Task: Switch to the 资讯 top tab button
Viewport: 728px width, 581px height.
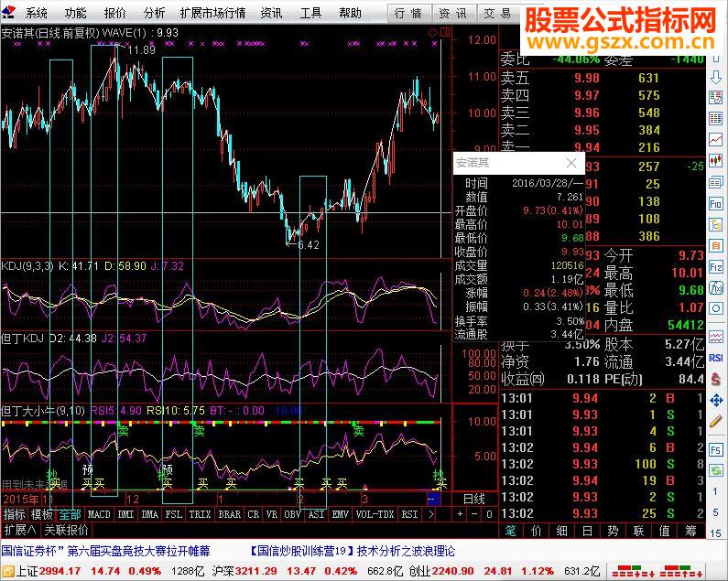Action: (x=453, y=14)
